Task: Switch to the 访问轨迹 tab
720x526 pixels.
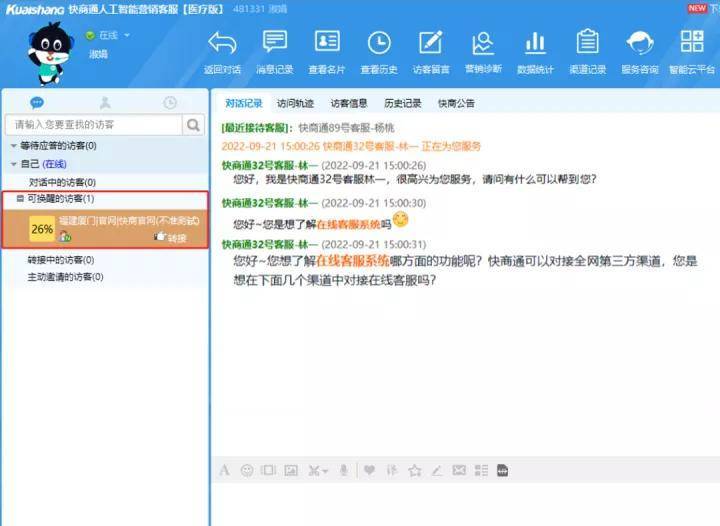Action: pyautogui.click(x=295, y=103)
